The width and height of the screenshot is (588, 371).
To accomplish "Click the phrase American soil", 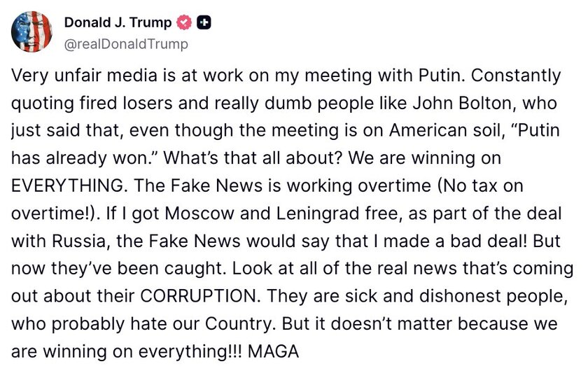I will [x=445, y=131].
